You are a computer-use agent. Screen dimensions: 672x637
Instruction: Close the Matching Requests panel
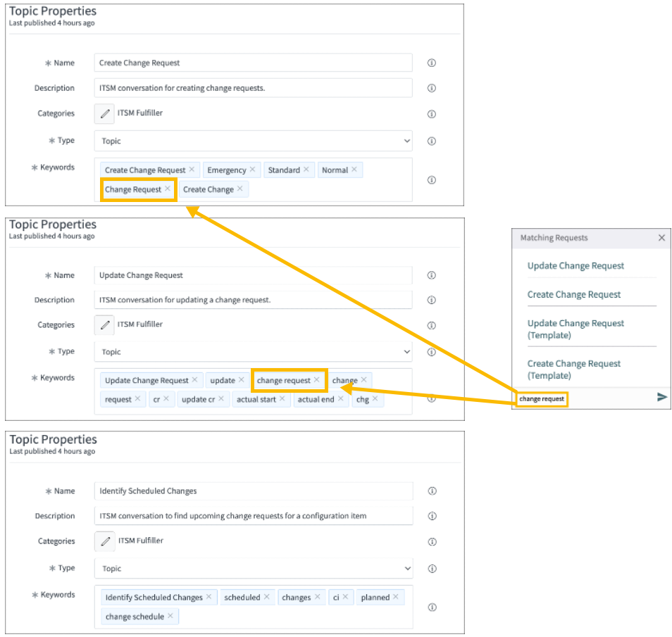click(x=661, y=237)
